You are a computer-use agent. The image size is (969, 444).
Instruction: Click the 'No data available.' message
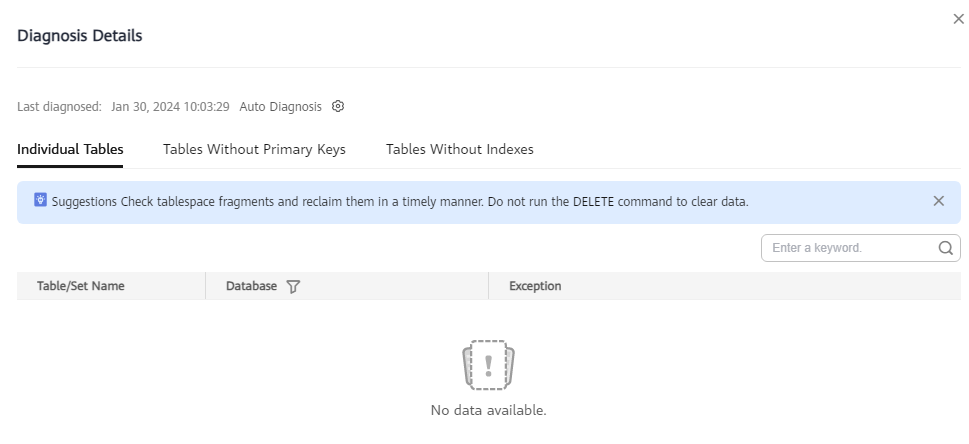tap(488, 410)
